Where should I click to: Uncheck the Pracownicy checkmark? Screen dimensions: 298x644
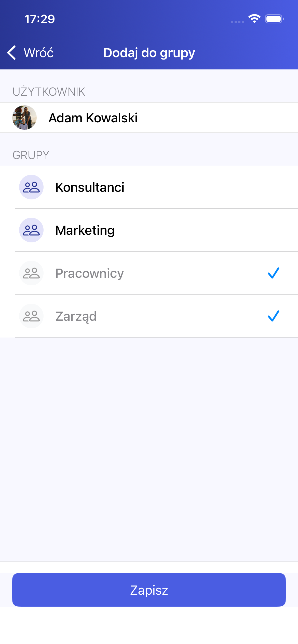click(x=273, y=273)
